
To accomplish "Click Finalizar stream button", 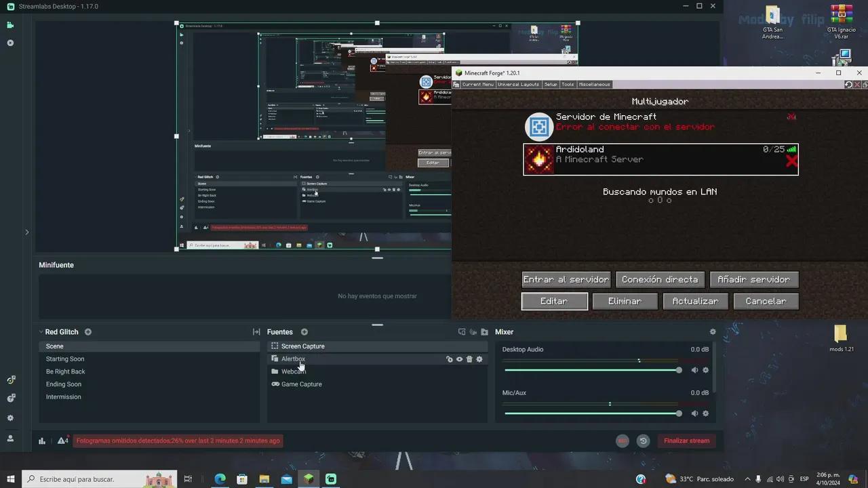I will (686, 441).
